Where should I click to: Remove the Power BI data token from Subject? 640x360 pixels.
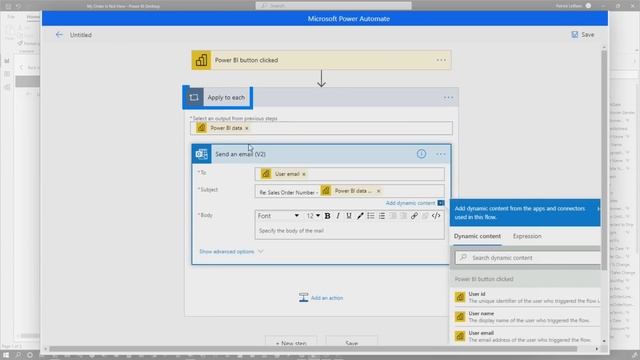(378, 191)
